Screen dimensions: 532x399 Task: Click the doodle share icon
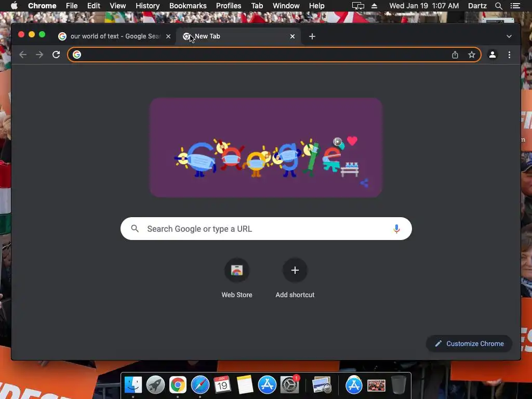coord(364,183)
